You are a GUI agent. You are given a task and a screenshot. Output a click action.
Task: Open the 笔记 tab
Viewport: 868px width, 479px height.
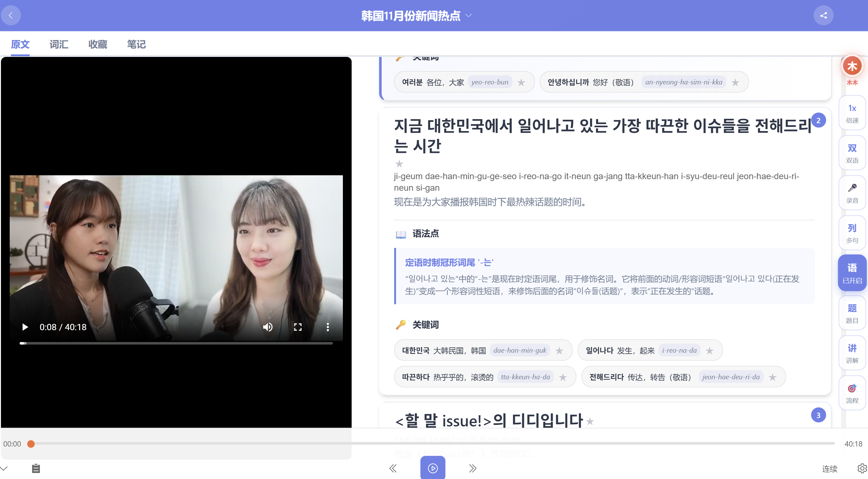(136, 44)
